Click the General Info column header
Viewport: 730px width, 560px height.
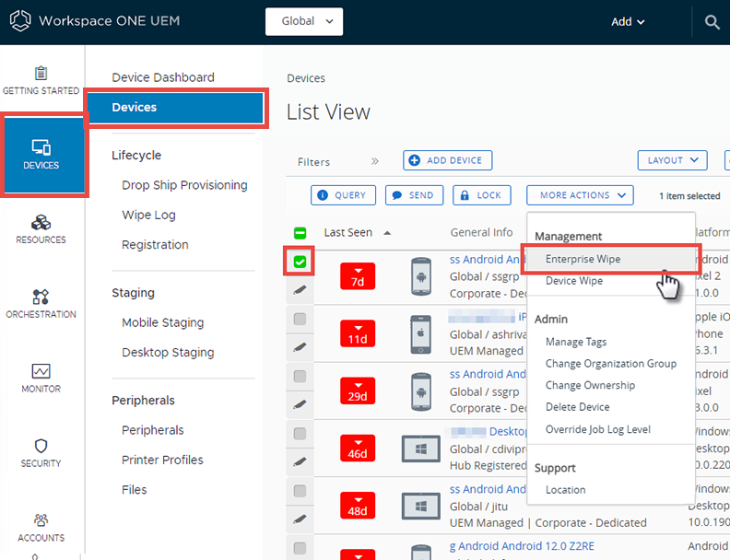pos(481,232)
